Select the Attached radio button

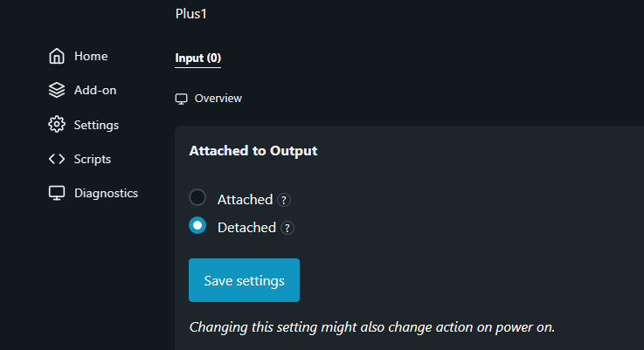click(197, 198)
